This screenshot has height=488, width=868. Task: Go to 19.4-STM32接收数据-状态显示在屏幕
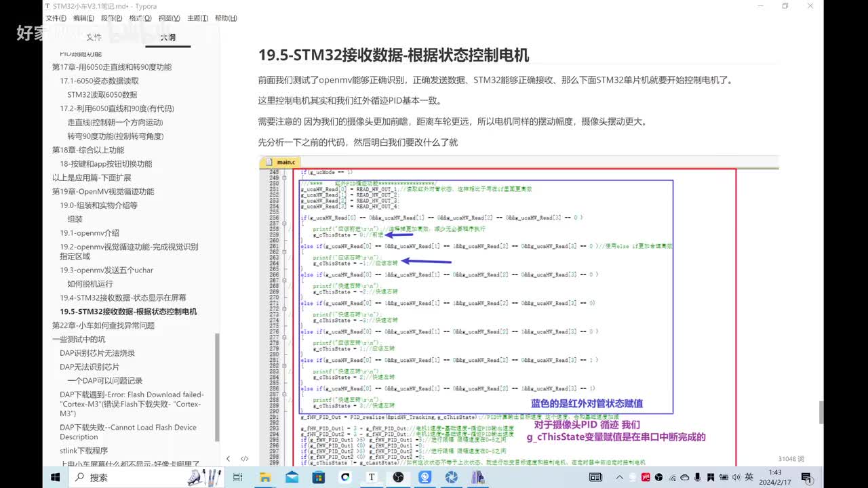[123, 298]
